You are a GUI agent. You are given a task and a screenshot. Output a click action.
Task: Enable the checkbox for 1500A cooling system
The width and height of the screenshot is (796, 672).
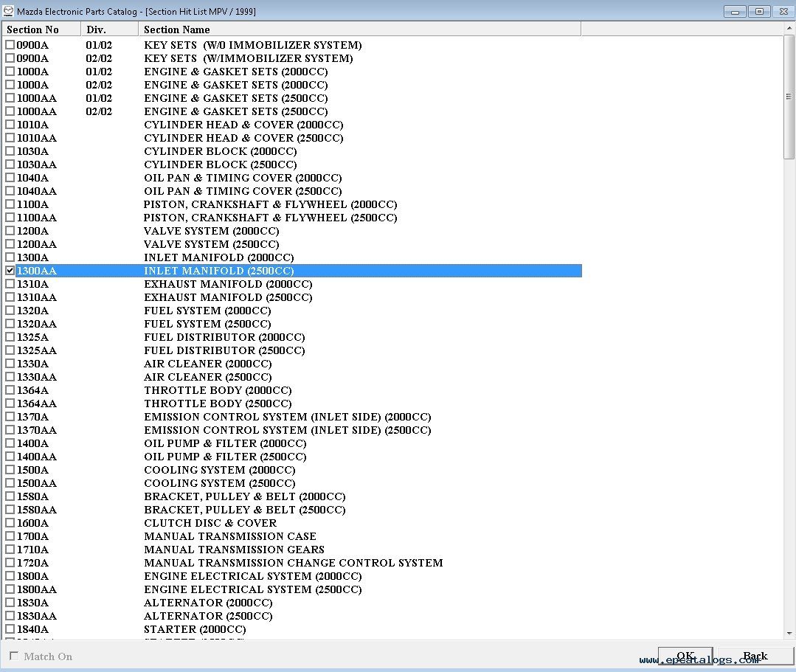pyautogui.click(x=10, y=469)
